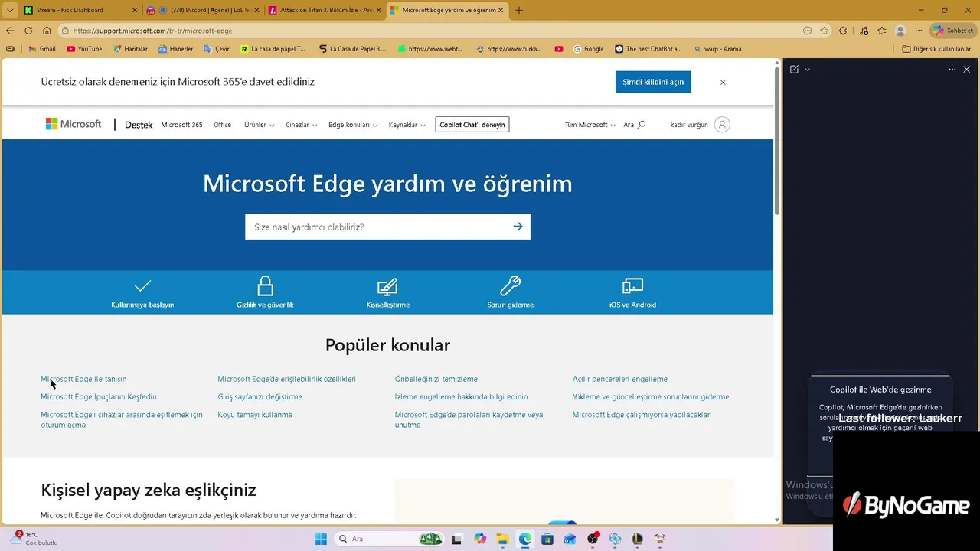The width and height of the screenshot is (980, 551).
Task: Open 'Kullanmaya başlayın' checkmark category
Action: pos(142,293)
